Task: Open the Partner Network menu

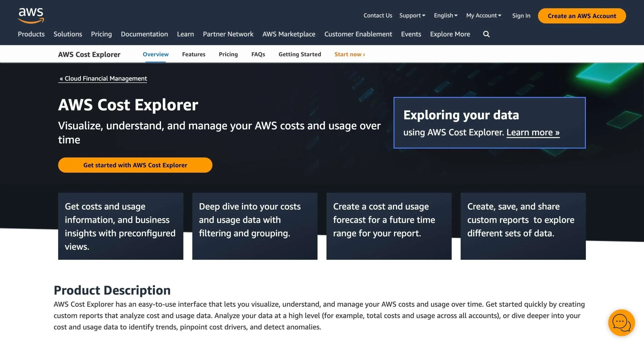Action: click(228, 34)
